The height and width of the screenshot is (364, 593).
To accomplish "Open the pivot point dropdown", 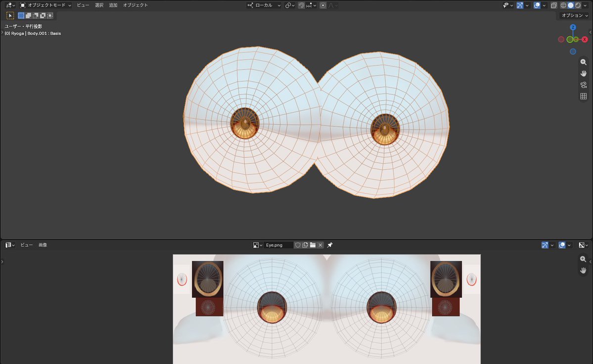I will (290, 5).
